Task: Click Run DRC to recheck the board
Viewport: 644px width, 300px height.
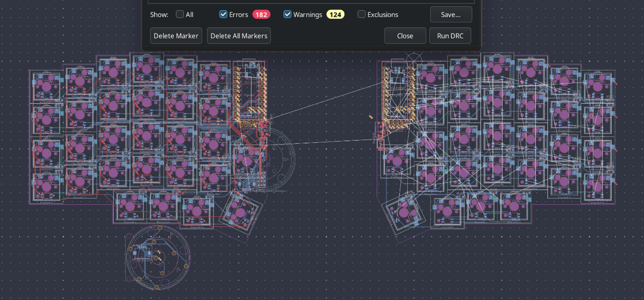Action: point(450,35)
